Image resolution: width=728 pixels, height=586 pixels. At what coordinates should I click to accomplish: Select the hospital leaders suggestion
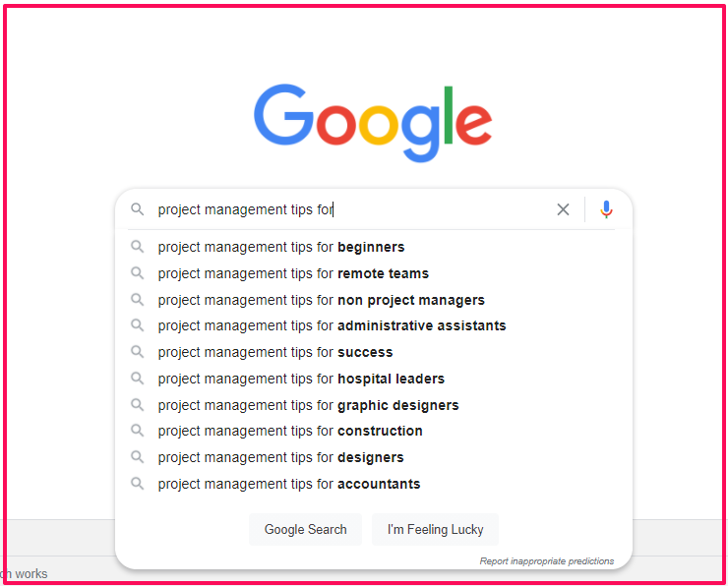pos(301,379)
